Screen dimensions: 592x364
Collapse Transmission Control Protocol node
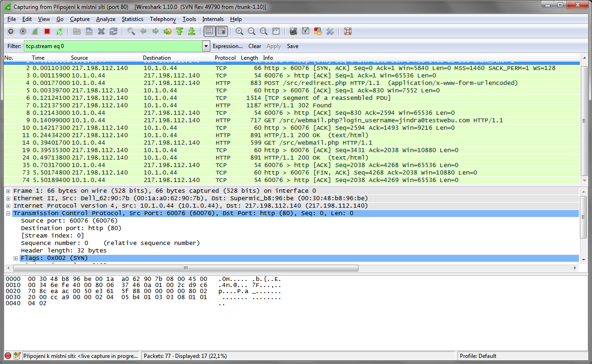tap(8, 213)
